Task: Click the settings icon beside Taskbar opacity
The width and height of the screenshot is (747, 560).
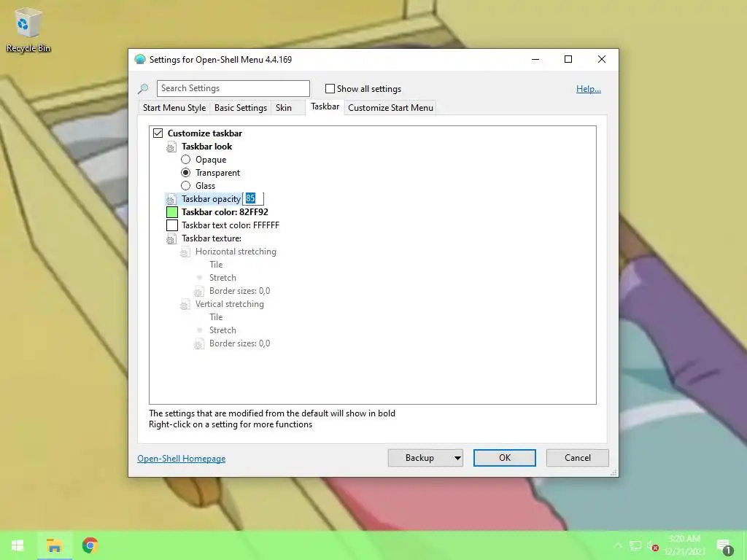Action: [171, 199]
